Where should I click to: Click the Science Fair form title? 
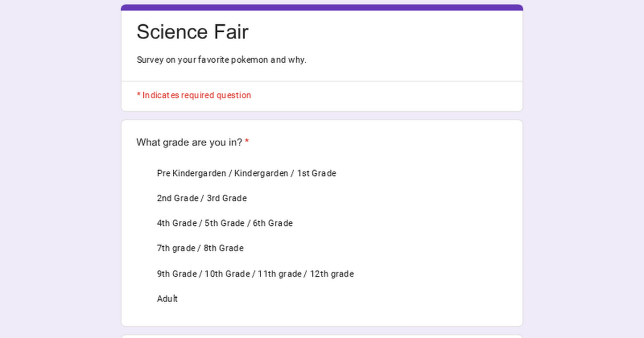[192, 32]
